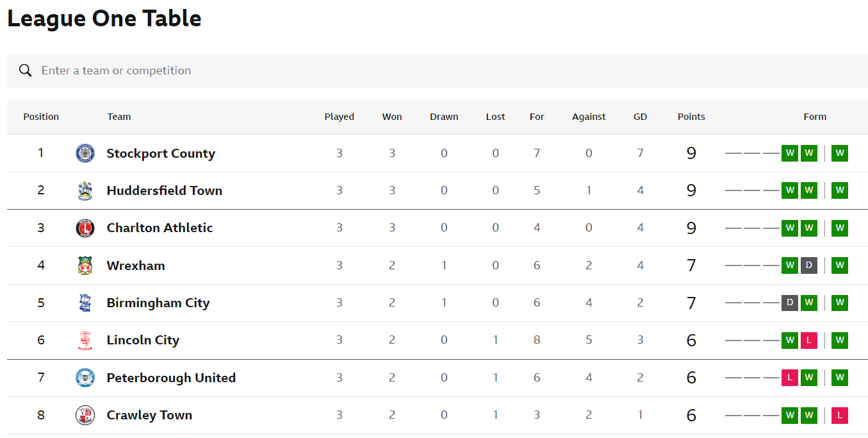Click the Crawley Town club crest
Viewport: 868px width, 438px height.
tap(85, 415)
